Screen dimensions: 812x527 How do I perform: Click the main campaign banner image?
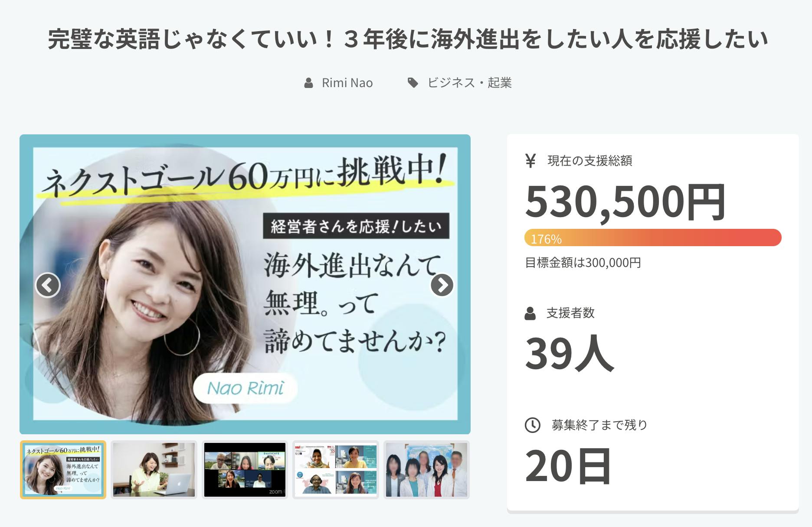tap(245, 284)
